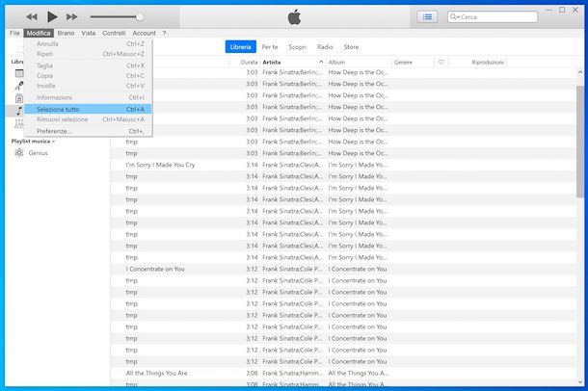Select song I Concentrate on You
The width and height of the screenshot is (588, 391).
coord(155,269)
